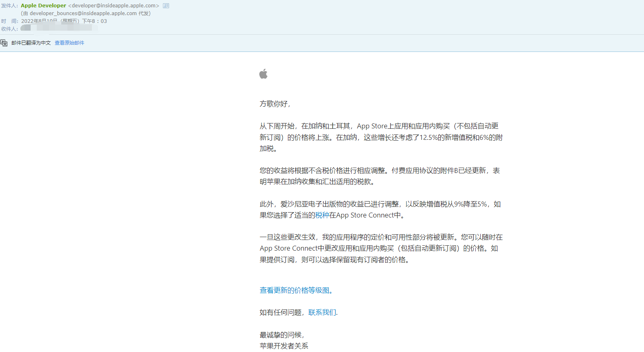The image size is (644, 352).
Task: Click the translate icon in the notice bar
Action: 4,43
